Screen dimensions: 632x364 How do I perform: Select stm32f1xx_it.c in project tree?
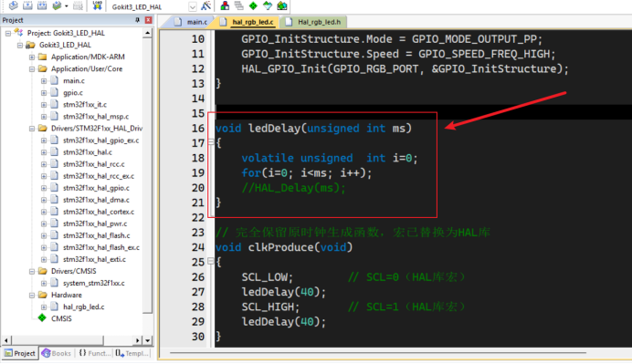[85, 105]
